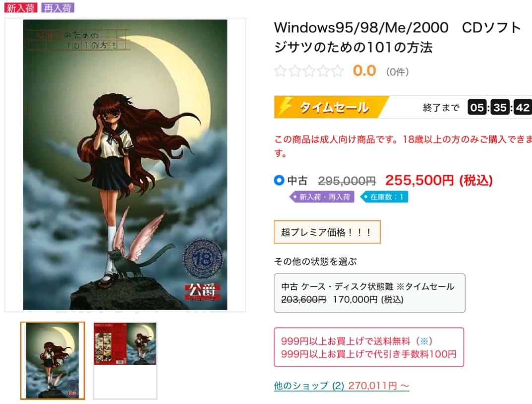Select the 中古 radio button

point(279,180)
